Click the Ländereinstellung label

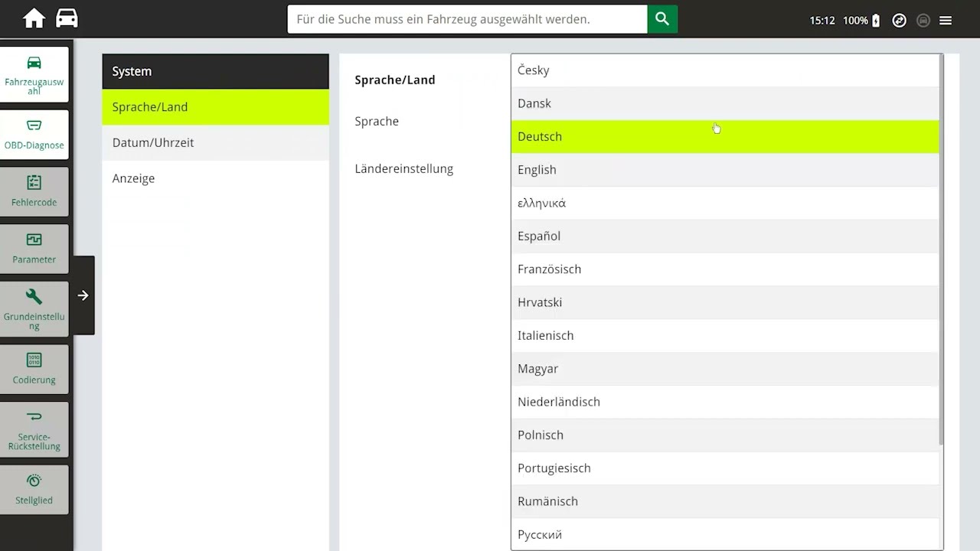pos(404,168)
